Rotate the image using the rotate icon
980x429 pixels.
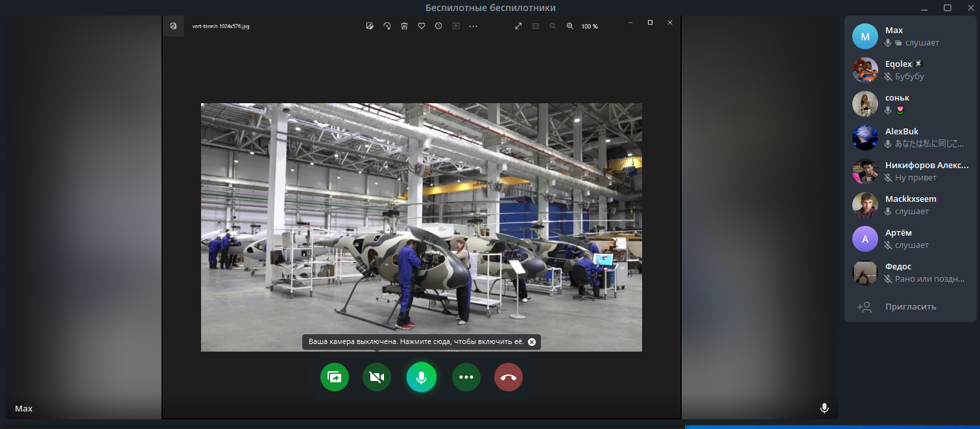pos(387,26)
